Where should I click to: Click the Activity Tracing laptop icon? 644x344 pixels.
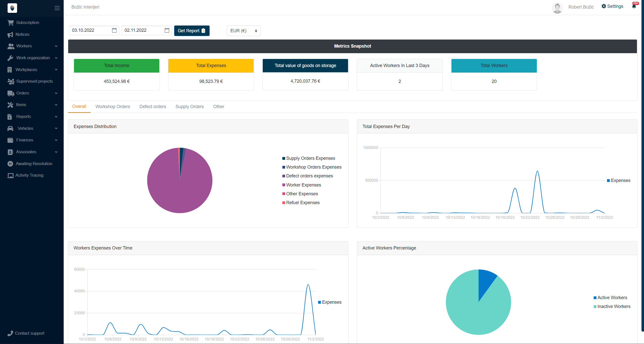pyautogui.click(x=11, y=175)
